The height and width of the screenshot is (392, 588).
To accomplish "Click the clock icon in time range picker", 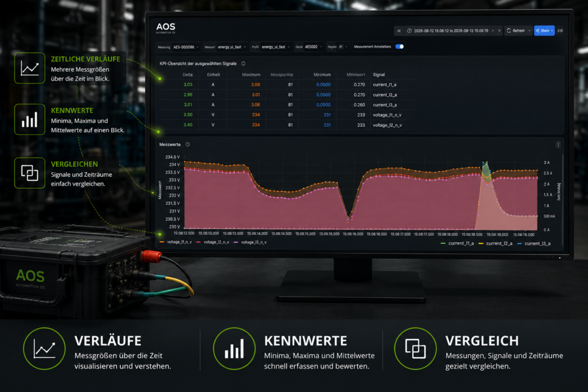I will pyautogui.click(x=409, y=31).
